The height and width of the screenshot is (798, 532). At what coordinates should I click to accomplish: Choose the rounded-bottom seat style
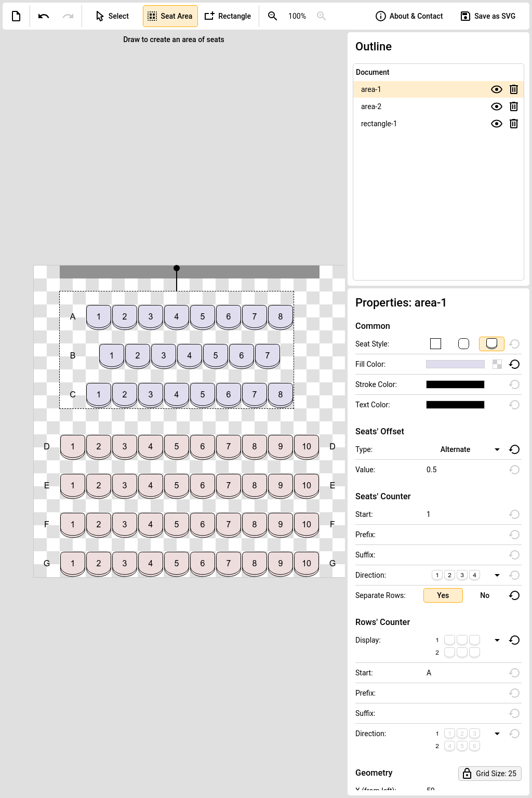click(491, 344)
